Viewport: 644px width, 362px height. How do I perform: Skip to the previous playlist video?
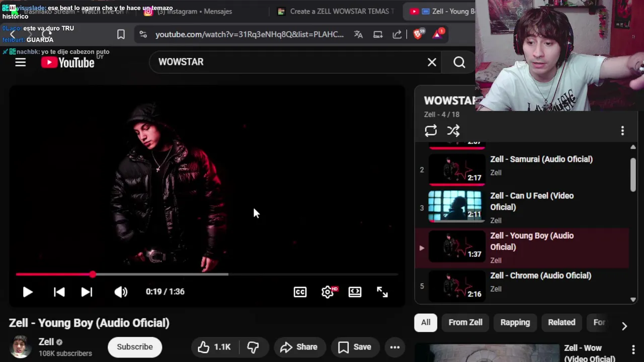59,292
